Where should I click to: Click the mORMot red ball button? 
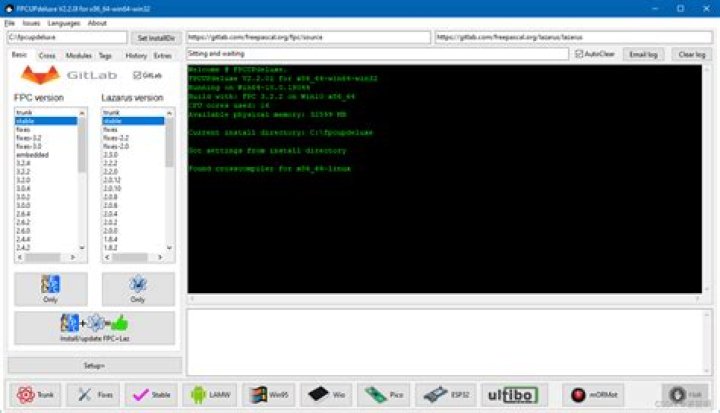(x=593, y=395)
